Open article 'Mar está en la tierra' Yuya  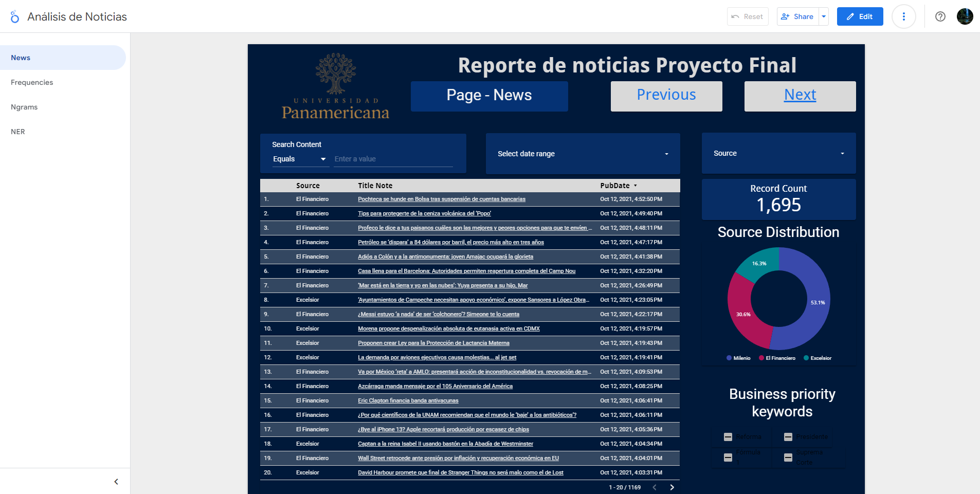(x=443, y=285)
